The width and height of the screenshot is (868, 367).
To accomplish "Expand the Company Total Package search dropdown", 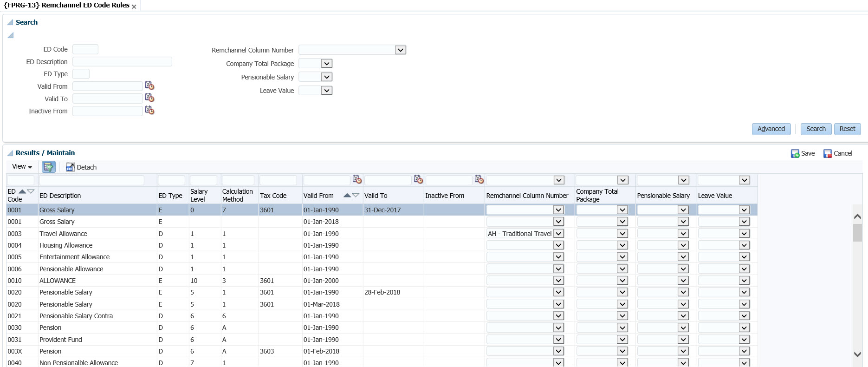I will (x=327, y=64).
